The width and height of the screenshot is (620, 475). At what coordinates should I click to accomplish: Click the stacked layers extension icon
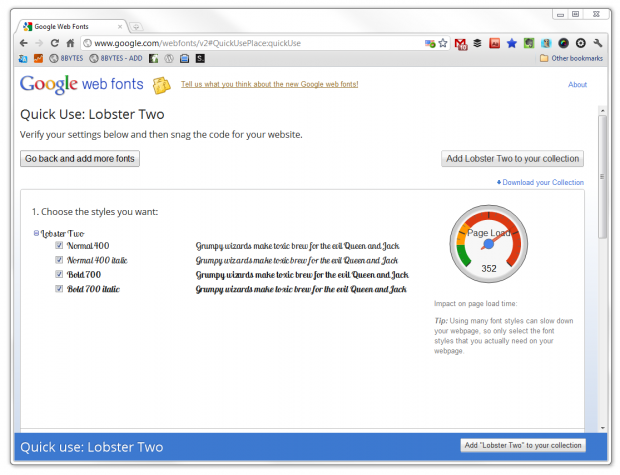coord(477,43)
